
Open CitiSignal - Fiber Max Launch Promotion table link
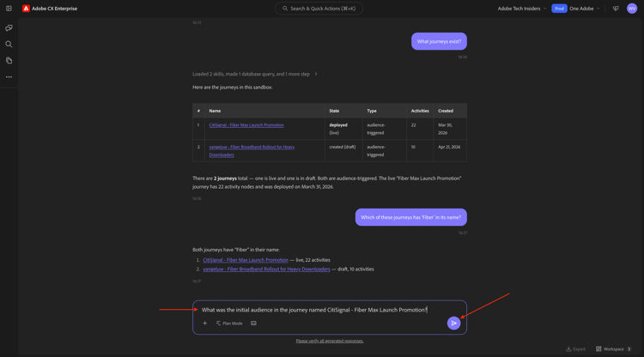click(x=246, y=124)
